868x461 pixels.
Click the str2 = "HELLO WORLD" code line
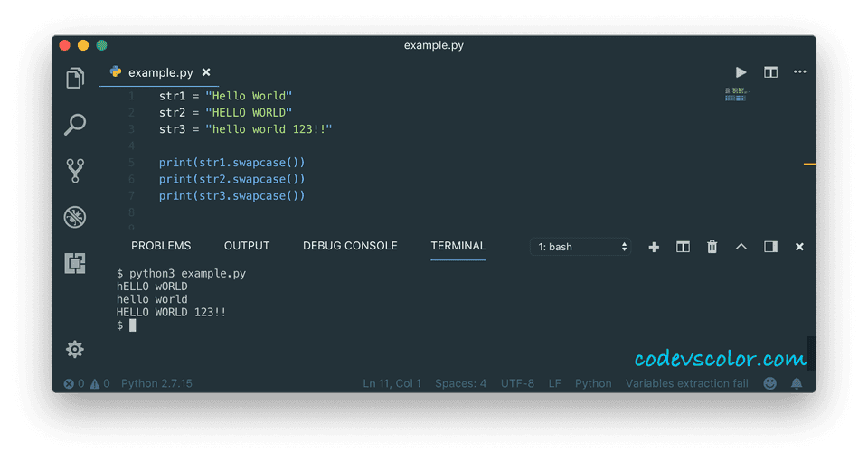coord(225,112)
